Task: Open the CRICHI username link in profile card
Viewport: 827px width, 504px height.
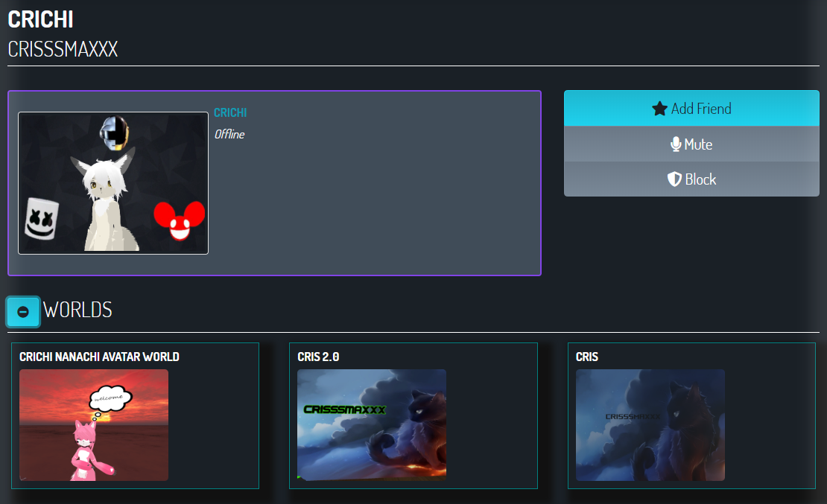Action: point(230,112)
